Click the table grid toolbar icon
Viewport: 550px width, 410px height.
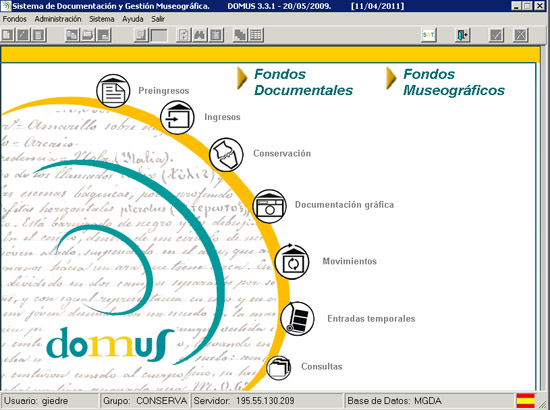pos(256,35)
